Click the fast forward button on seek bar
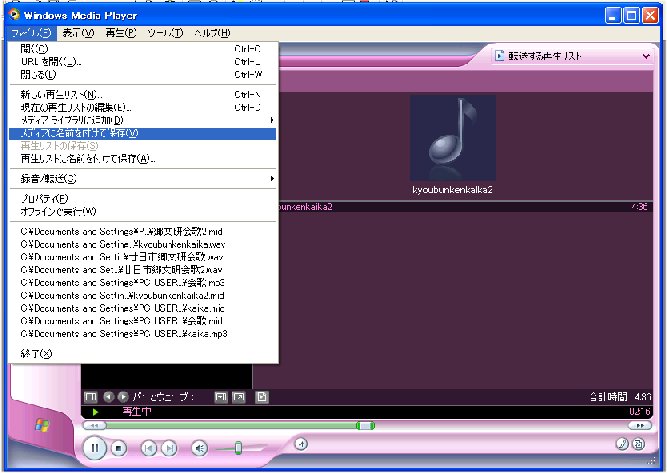Viewport: 667px width, 473px height. (640, 425)
